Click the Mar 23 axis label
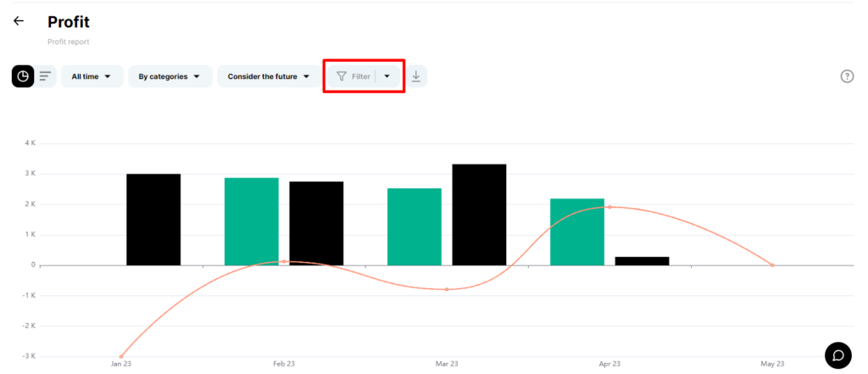Image resolution: width=868 pixels, height=374 pixels. (447, 364)
